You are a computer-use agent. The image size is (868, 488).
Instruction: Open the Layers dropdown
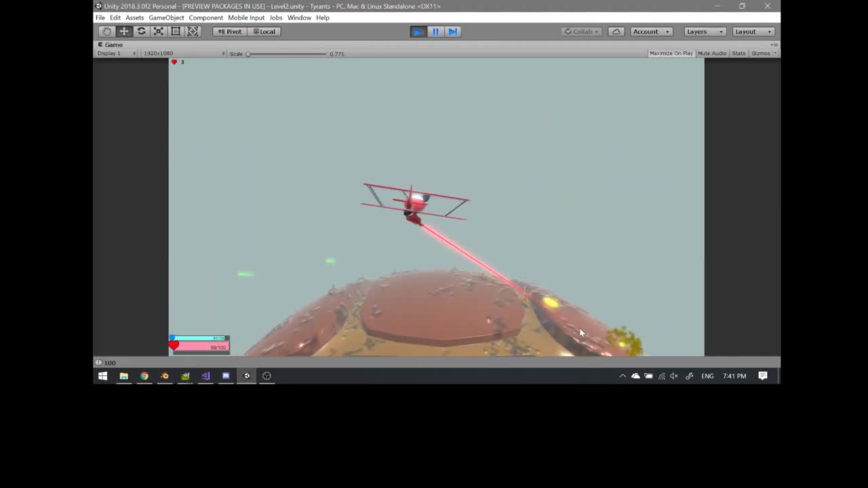tap(704, 31)
